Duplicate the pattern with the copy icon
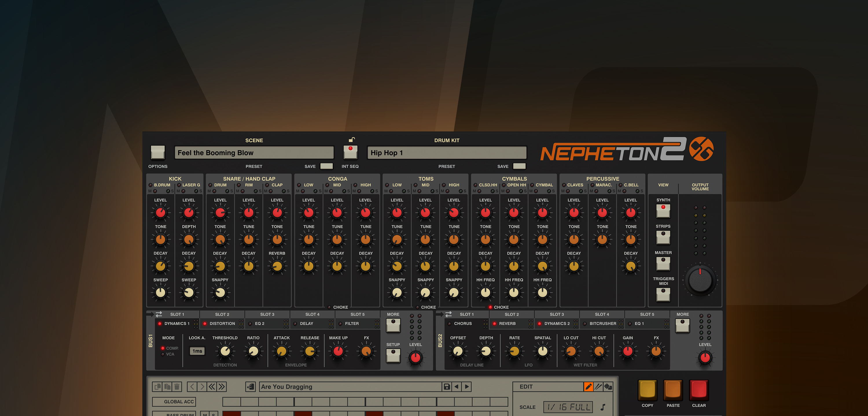This screenshot has width=868, height=416. 158,386
